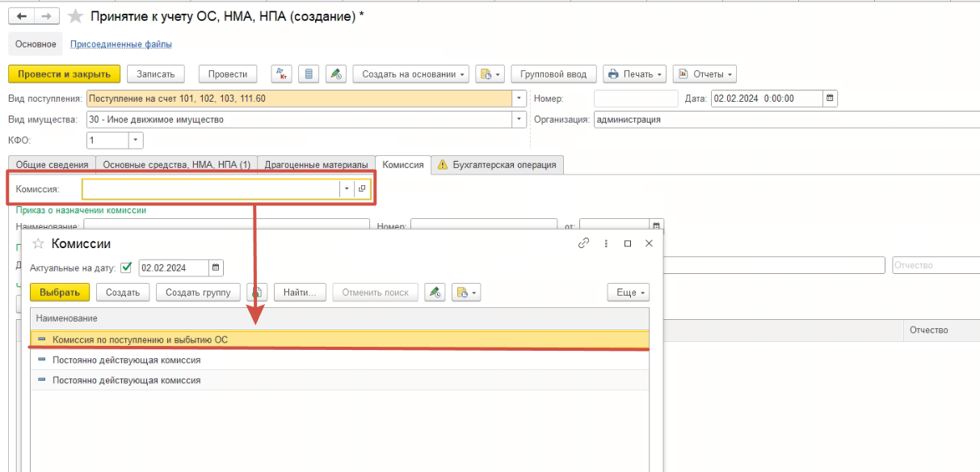Viewport: 980px width, 472px height.
Task: Click the Создать группу button
Action: [x=198, y=293]
